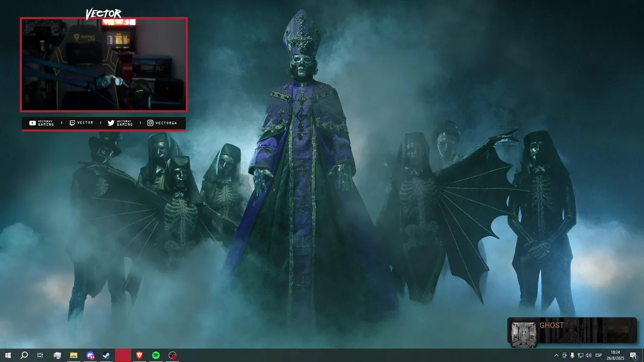Screen dimensions: 644x362
Task: Open the clock showing 18:24
Action: 615,355
